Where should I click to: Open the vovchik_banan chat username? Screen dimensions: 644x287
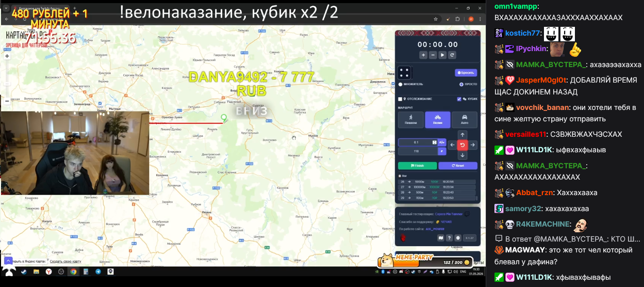pyautogui.click(x=542, y=108)
